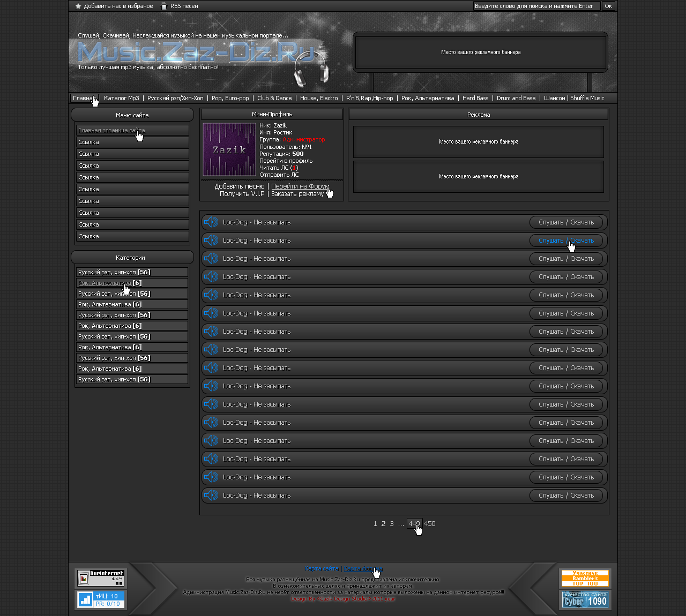Click the Добавить нас в избранное link
Image resolution: width=686 pixels, height=616 pixels.
click(x=118, y=6)
